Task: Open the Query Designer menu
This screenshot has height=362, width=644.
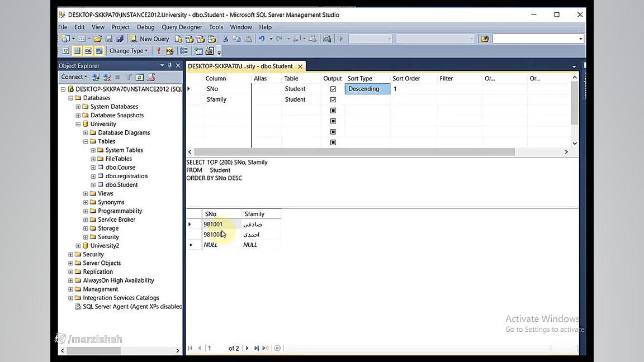Action: click(x=182, y=27)
